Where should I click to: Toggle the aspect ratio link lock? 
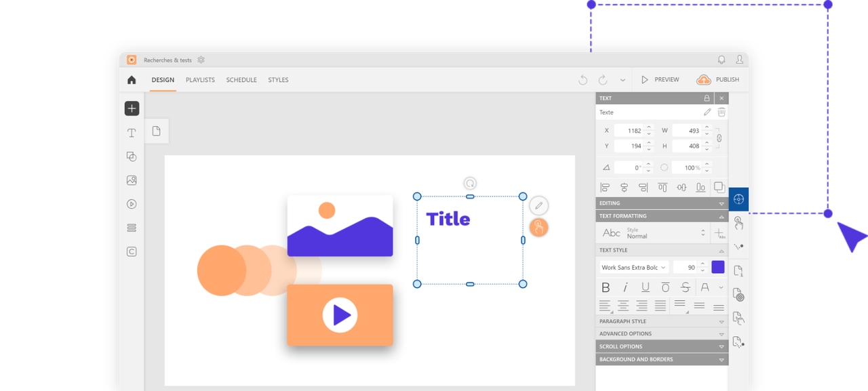click(719, 138)
